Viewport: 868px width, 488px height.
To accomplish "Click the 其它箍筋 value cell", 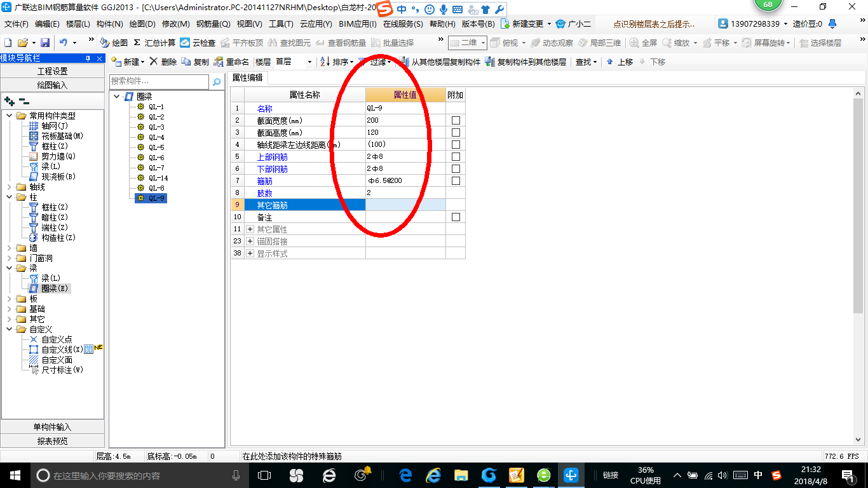I will (x=405, y=205).
